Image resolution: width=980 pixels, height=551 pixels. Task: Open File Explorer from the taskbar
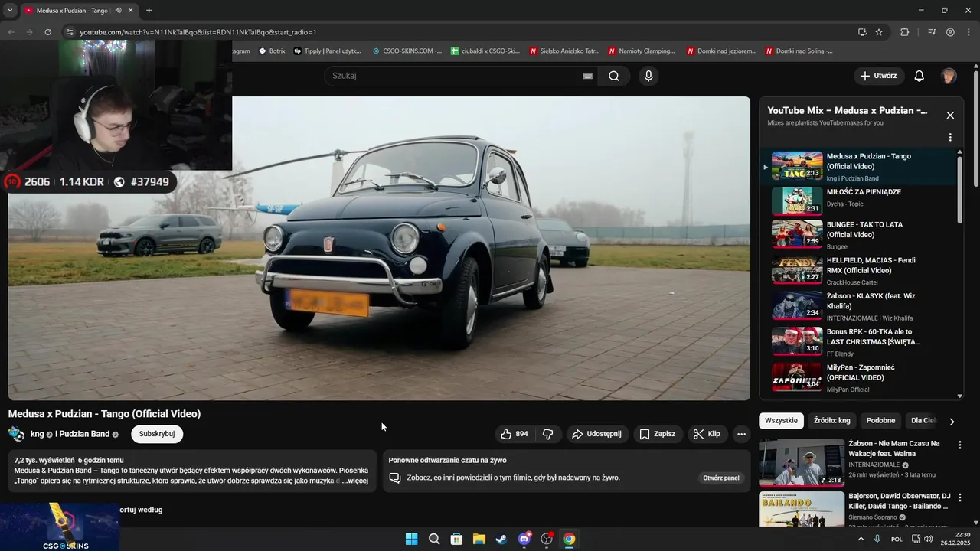tap(479, 539)
